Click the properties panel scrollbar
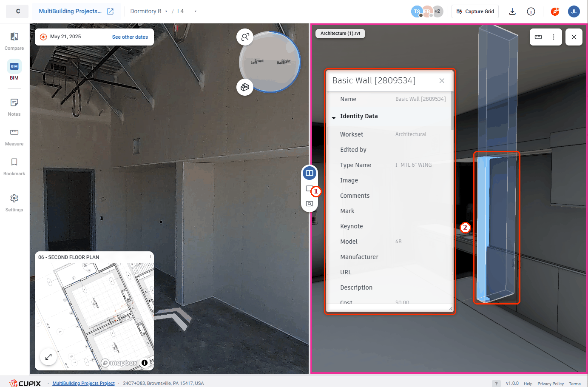The width and height of the screenshot is (588, 387). [452, 111]
